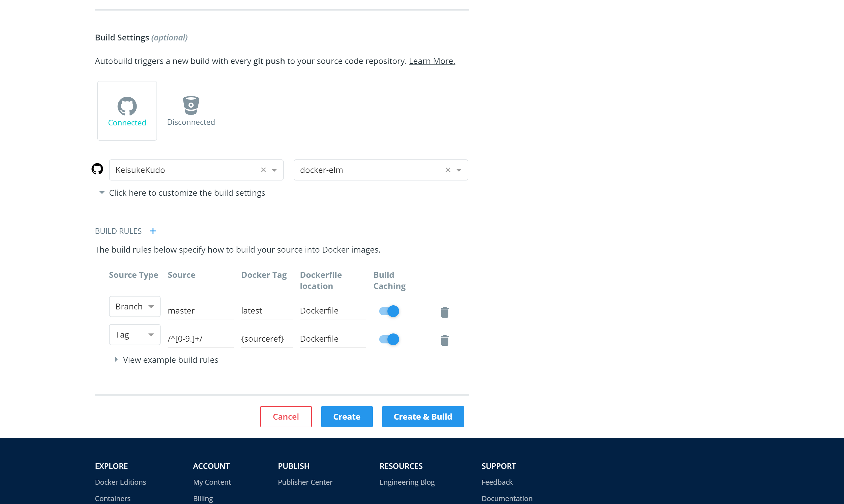Select the GitHub Connected provider card
The image size is (844, 504).
point(127,111)
